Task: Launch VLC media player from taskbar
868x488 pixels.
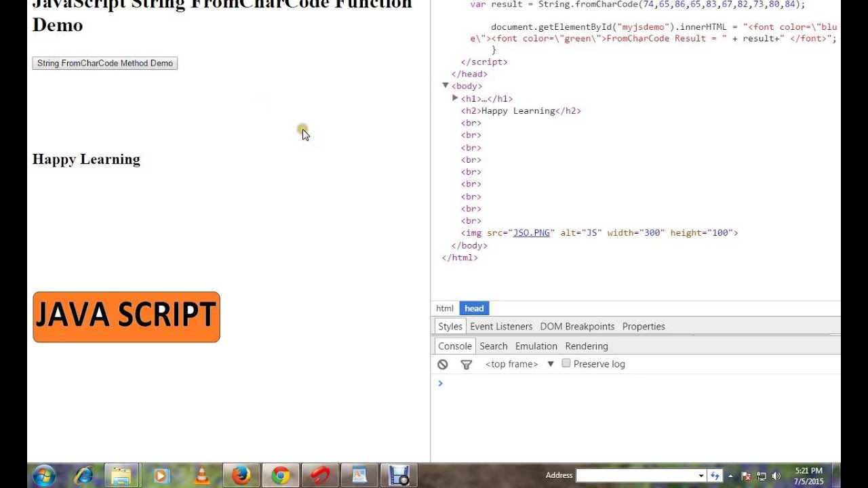Action: point(201,476)
